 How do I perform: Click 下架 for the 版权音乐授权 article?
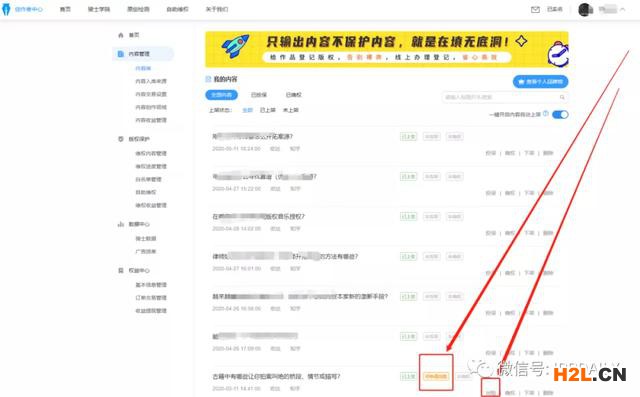(529, 233)
